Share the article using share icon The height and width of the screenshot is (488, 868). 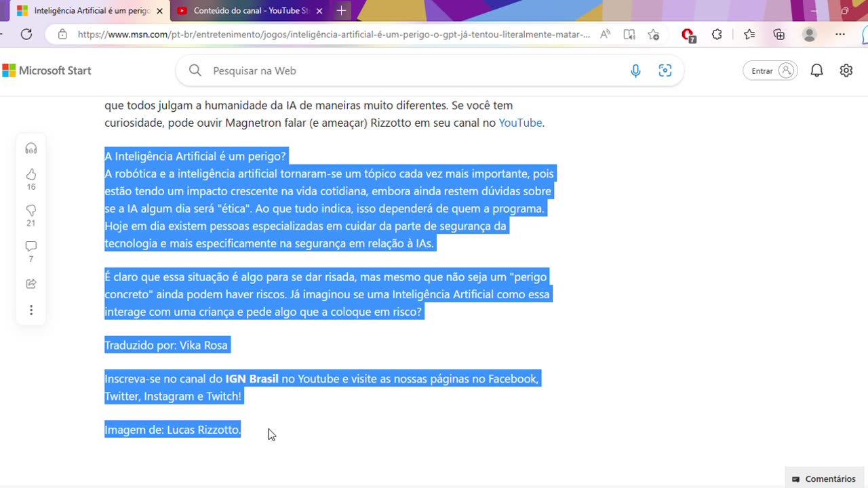pos(31,284)
